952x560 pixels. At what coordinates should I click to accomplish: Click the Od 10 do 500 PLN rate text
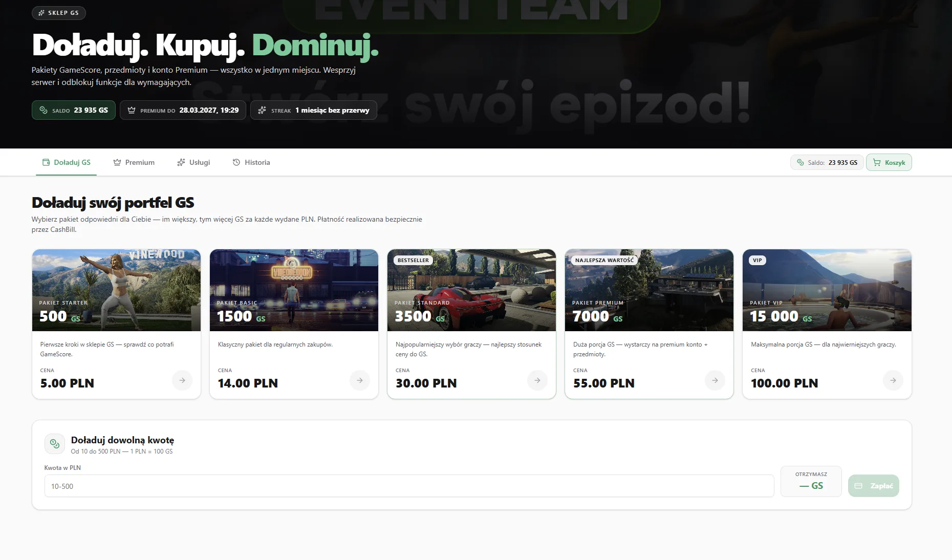point(122,451)
